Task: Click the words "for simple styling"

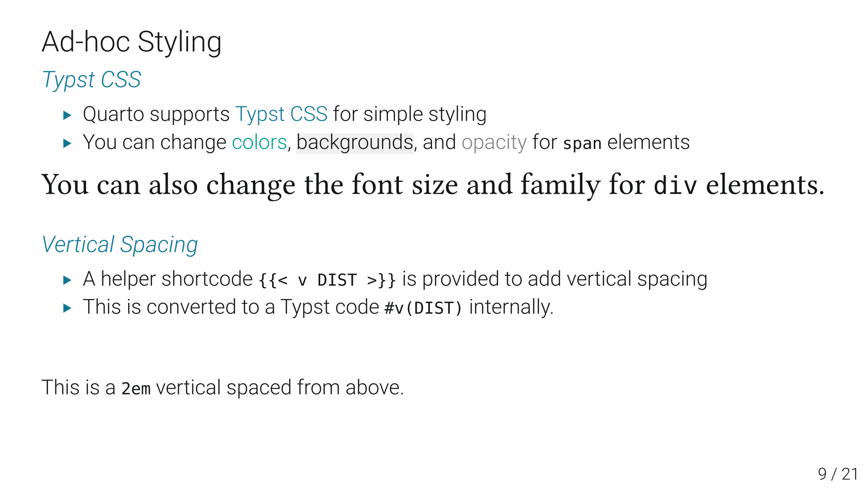Action: click(410, 114)
